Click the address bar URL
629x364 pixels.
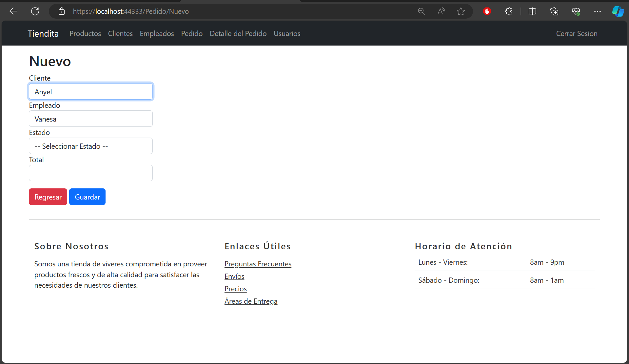(131, 11)
